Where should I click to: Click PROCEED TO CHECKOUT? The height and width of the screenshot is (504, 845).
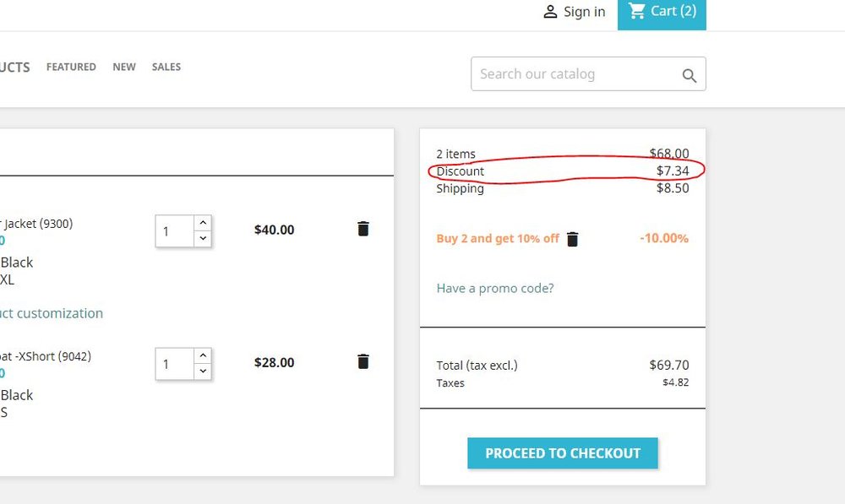pyautogui.click(x=562, y=453)
